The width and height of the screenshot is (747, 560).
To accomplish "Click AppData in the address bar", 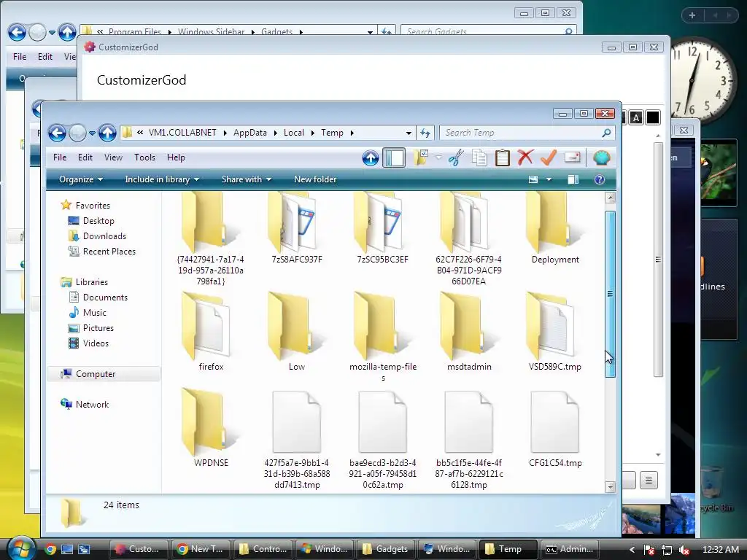I will click(249, 133).
